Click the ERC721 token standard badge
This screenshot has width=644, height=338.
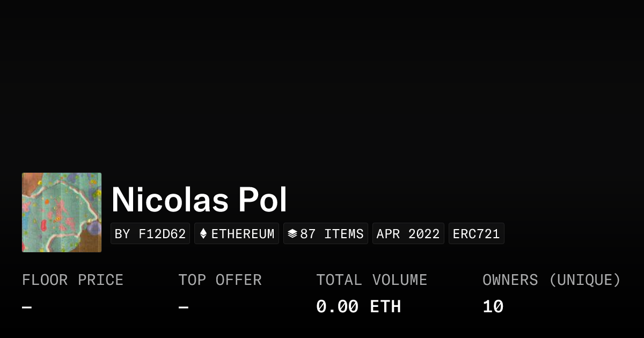tap(476, 234)
